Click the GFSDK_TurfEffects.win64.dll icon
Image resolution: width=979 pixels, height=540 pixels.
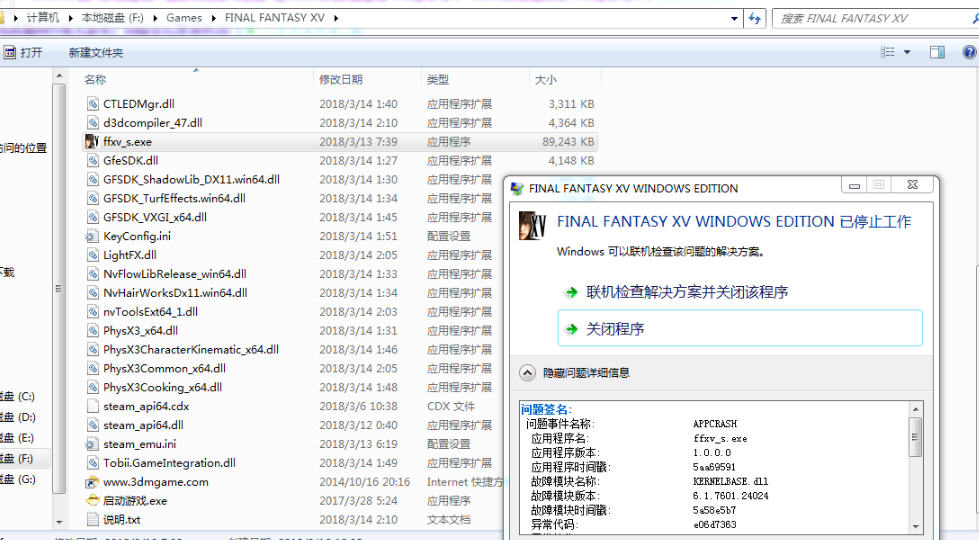coord(92,199)
